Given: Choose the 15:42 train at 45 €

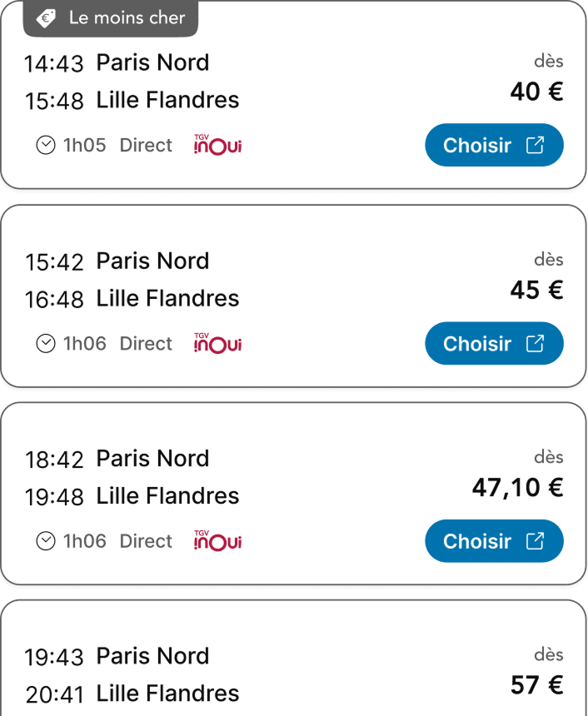Looking at the screenshot, I should coord(494,344).
